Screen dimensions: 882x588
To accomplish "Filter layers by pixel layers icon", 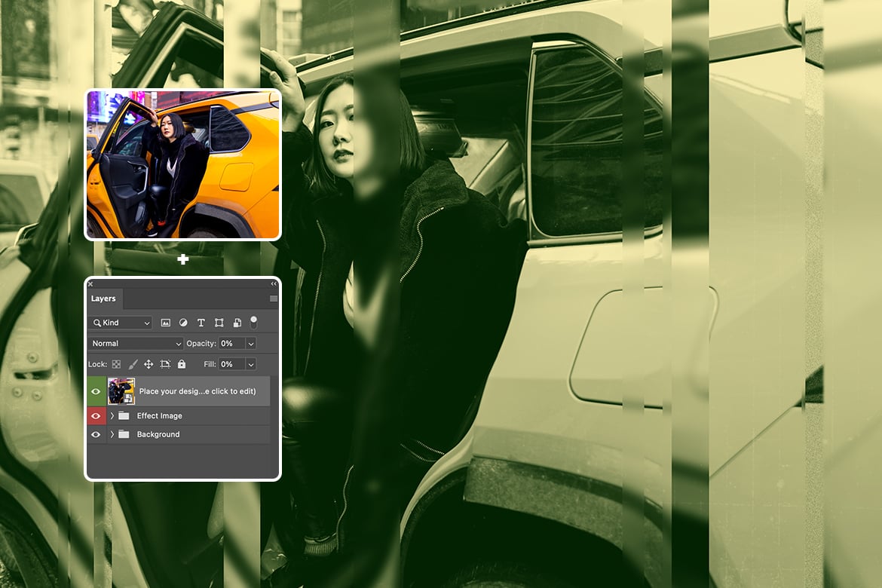I will [x=165, y=323].
